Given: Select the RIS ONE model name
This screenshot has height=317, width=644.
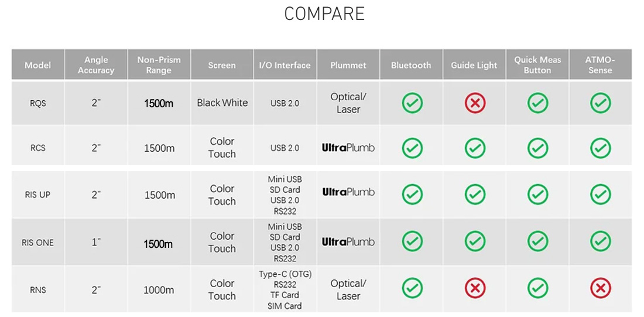Looking at the screenshot, I should pos(37,243).
